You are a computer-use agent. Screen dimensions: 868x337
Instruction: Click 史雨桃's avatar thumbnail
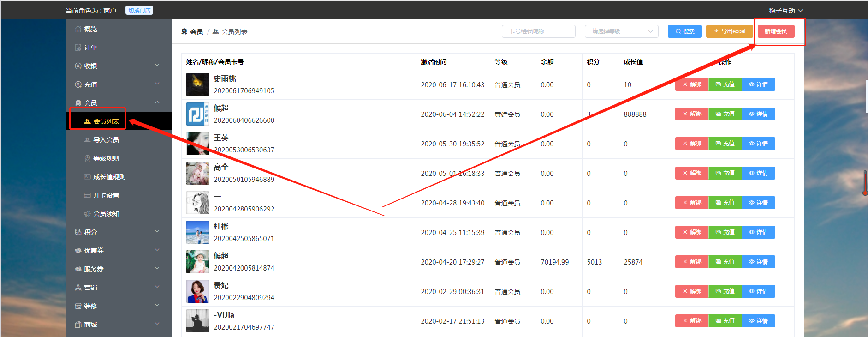coord(197,84)
